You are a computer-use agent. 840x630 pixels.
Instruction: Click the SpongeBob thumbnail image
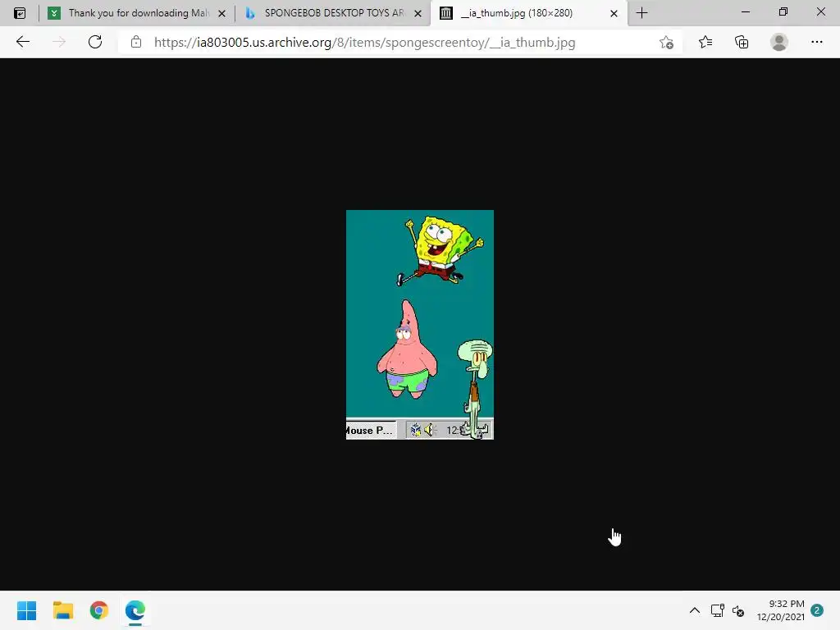[419, 324]
